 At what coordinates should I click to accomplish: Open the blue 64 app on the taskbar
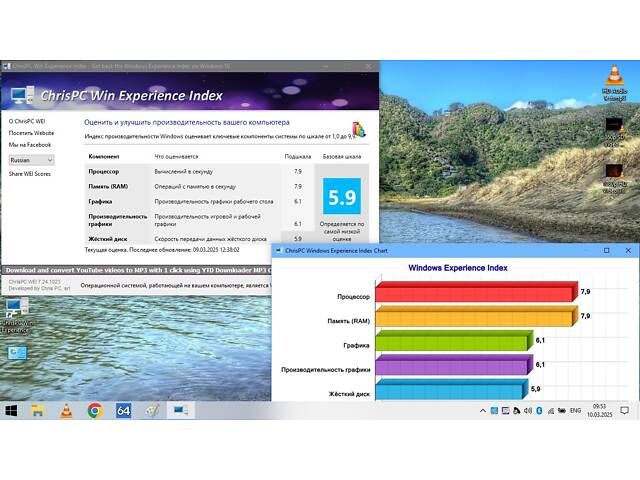(x=123, y=411)
